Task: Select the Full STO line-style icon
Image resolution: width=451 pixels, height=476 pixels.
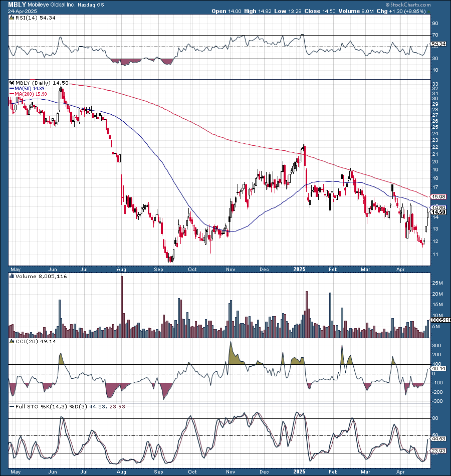Action: click(11, 407)
